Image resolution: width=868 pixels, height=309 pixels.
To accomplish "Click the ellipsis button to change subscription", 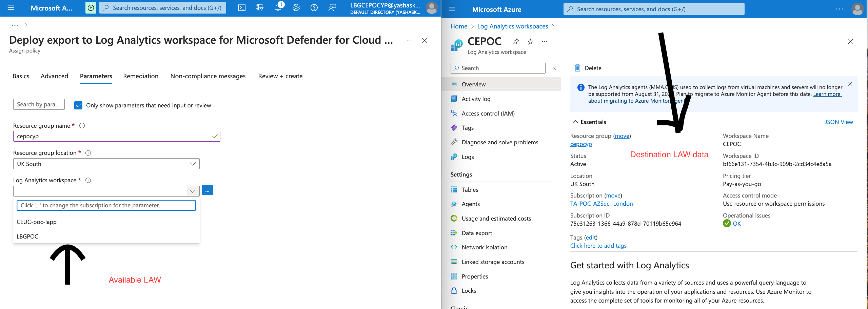I will [208, 190].
